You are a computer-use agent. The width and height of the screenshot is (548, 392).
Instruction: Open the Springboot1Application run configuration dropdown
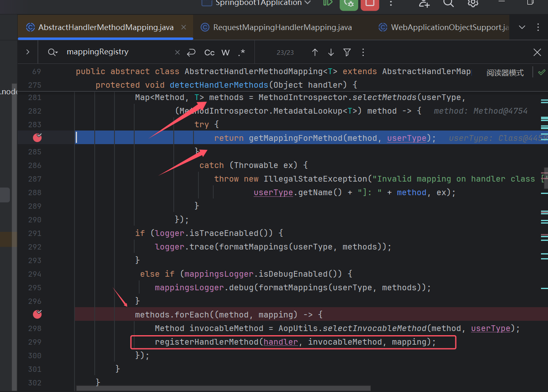coord(256,3)
